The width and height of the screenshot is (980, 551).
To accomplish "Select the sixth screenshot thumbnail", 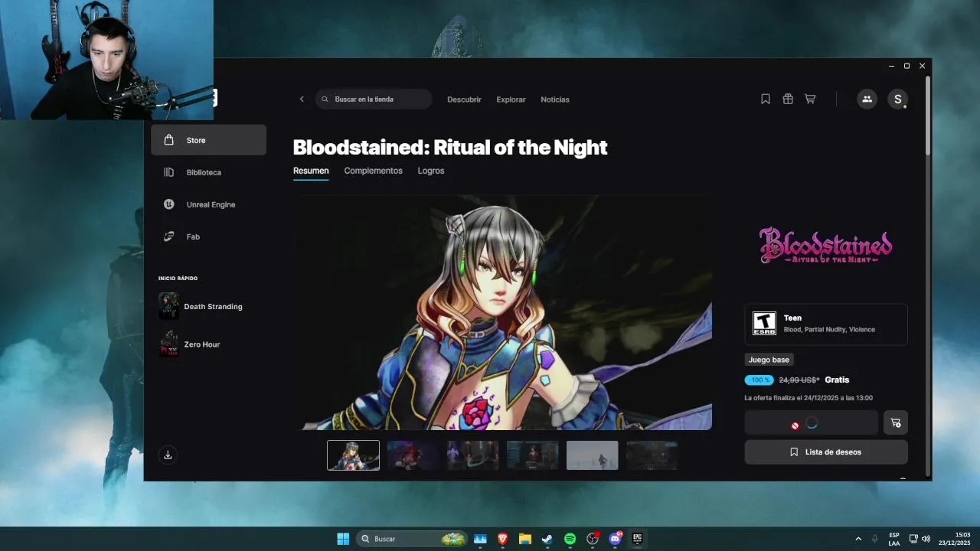I will pos(652,455).
